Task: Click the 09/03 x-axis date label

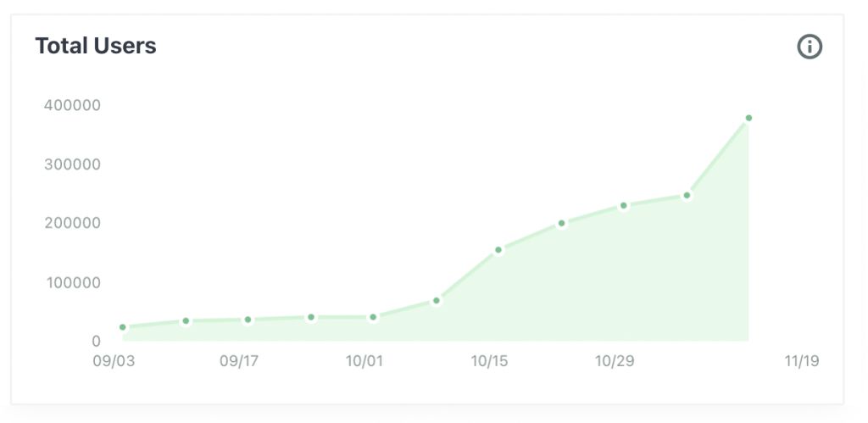Action: point(114,362)
